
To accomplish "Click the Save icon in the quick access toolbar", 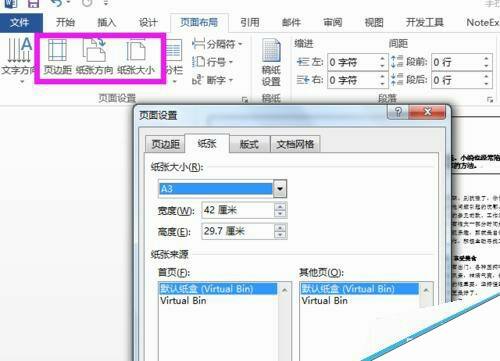I will click(33, 3).
